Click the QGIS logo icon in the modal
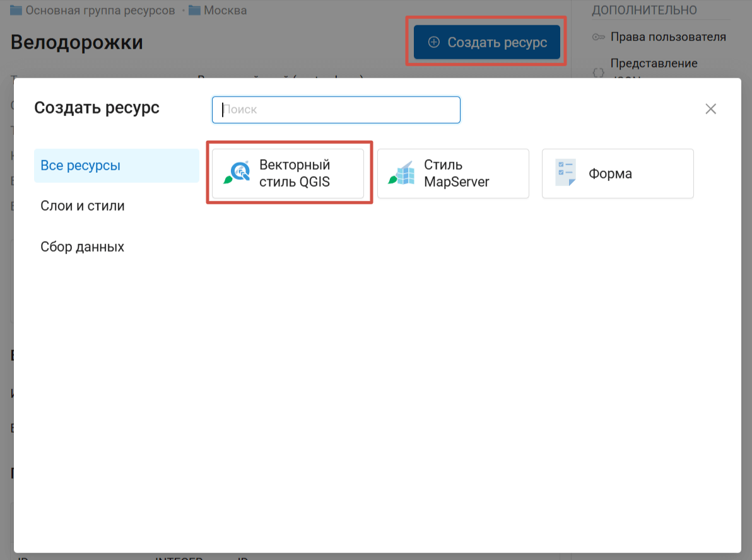752x560 pixels. pyautogui.click(x=237, y=173)
